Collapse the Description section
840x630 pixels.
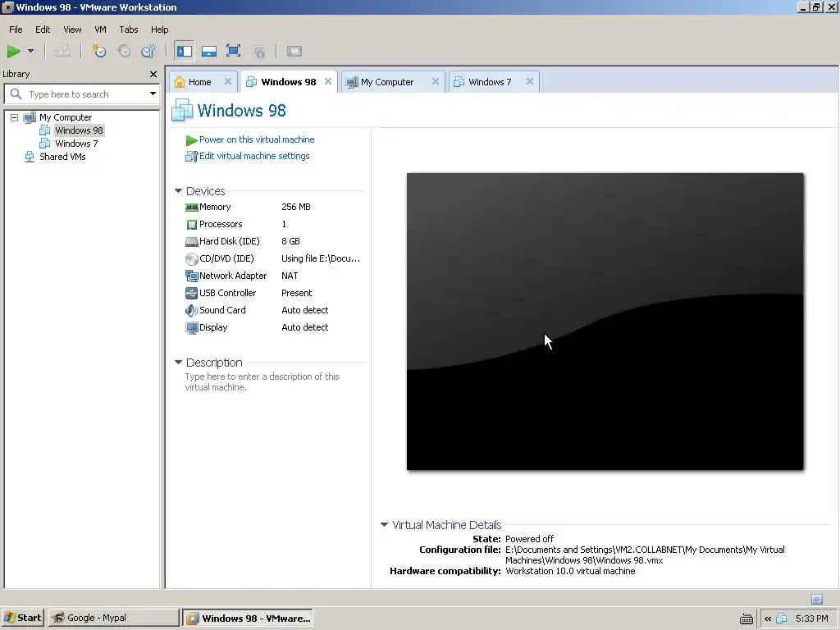coord(178,362)
